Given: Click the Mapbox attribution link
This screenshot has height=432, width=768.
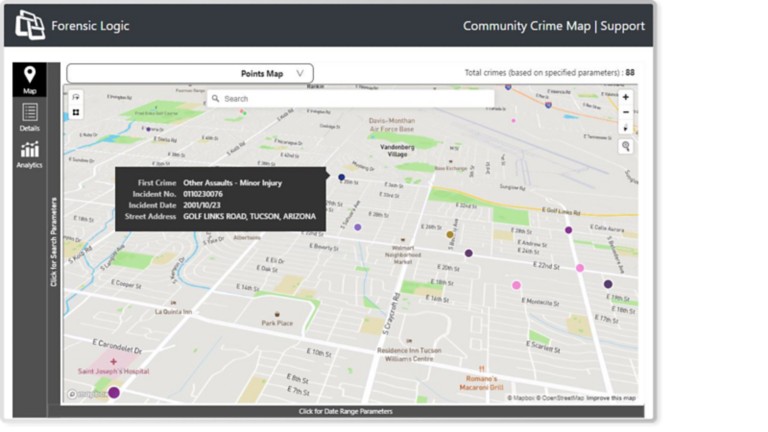Looking at the screenshot, I should 521,398.
